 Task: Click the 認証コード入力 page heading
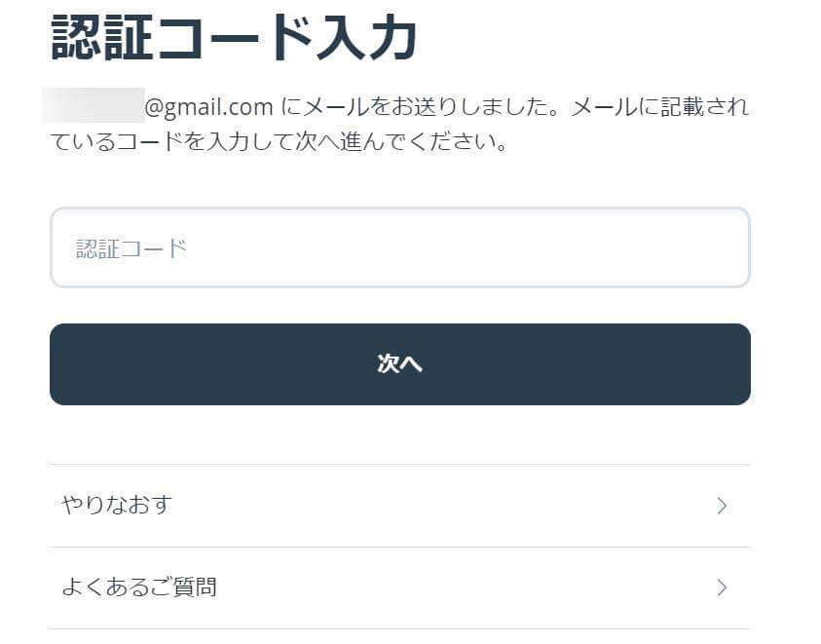coord(235,40)
